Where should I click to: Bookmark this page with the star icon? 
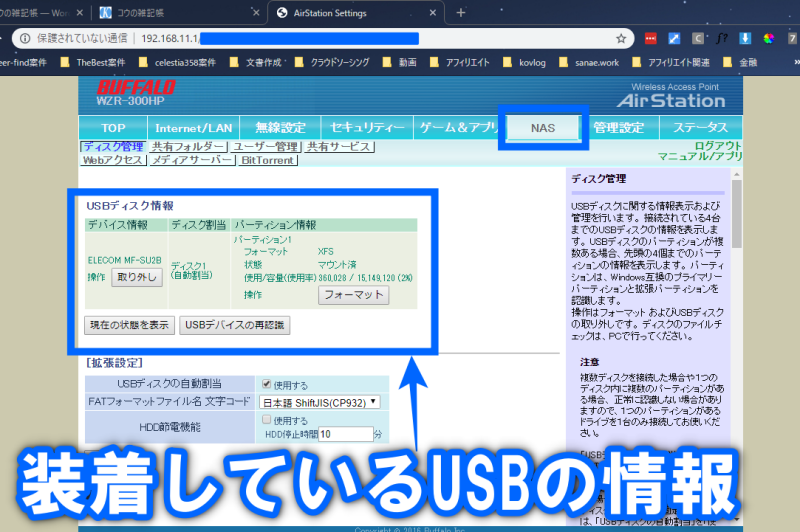(621, 38)
